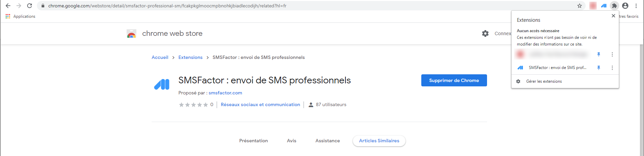Screen dimensions: 644x156
Task: Click the Gérer les extensions gear icon
Action: [x=518, y=81]
